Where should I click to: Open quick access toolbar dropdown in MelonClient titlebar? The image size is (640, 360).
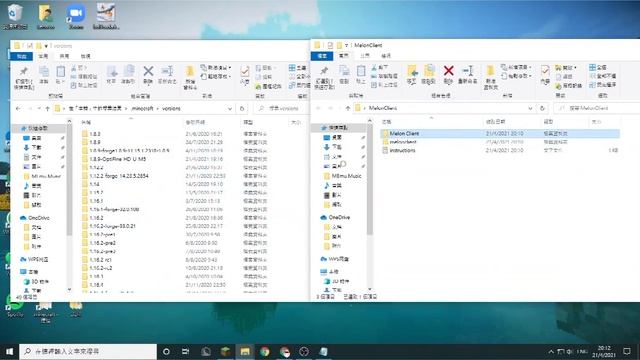[x=346, y=45]
